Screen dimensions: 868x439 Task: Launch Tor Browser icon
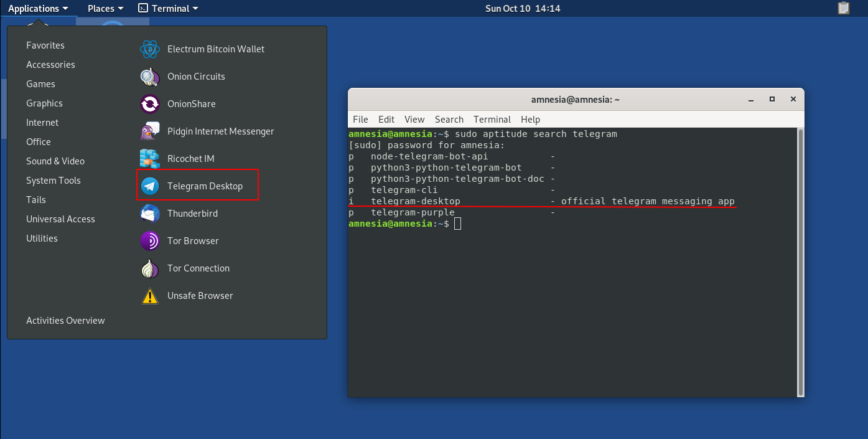point(150,241)
